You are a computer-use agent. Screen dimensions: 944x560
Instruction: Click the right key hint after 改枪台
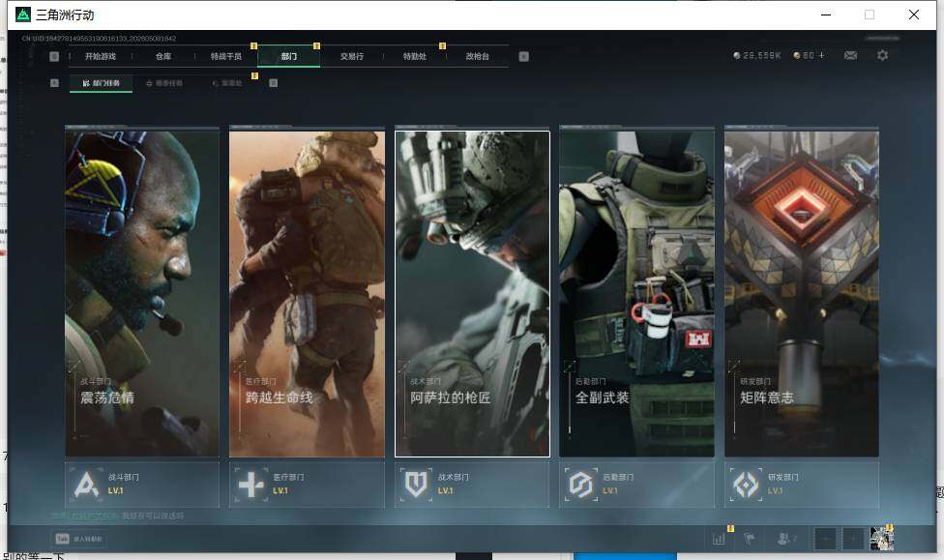coord(524,57)
